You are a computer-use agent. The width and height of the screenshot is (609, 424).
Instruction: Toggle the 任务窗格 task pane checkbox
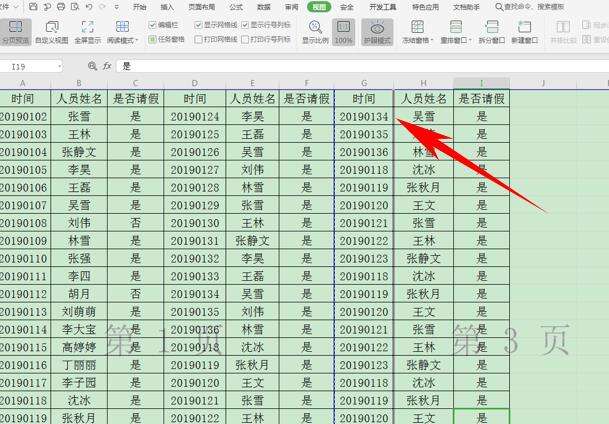(x=152, y=39)
